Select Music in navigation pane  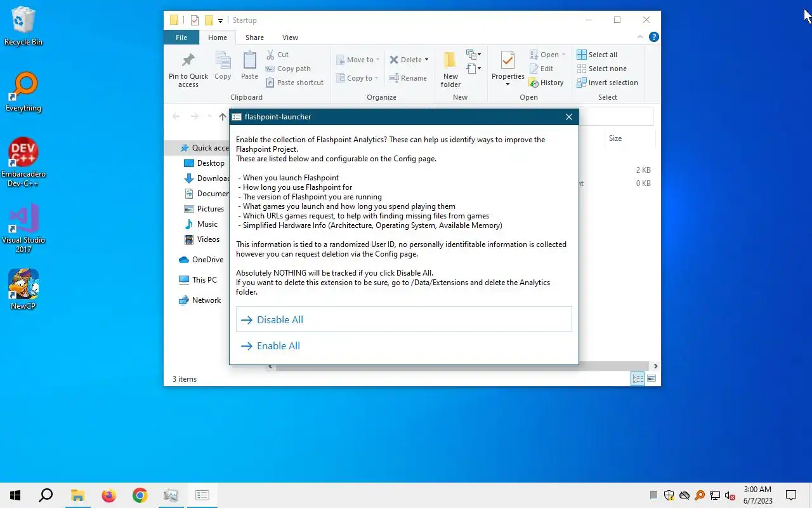point(201,224)
